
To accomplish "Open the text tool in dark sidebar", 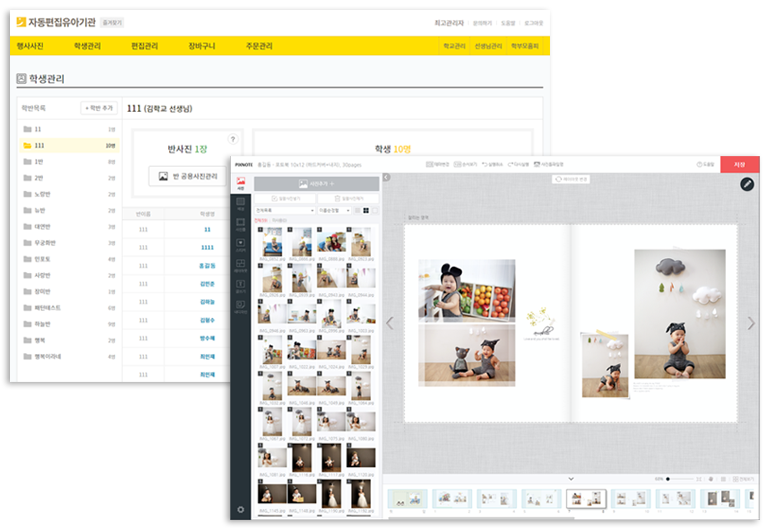I will pyautogui.click(x=241, y=286).
